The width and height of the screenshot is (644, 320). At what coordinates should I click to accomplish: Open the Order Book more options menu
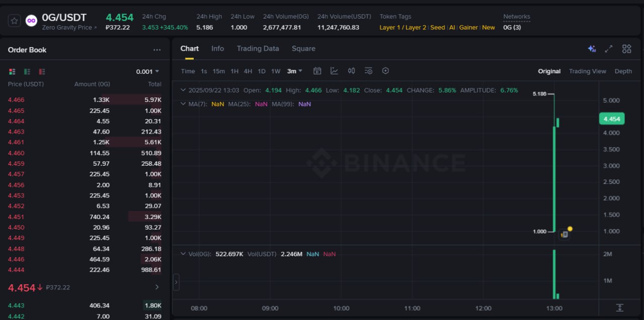(x=157, y=50)
